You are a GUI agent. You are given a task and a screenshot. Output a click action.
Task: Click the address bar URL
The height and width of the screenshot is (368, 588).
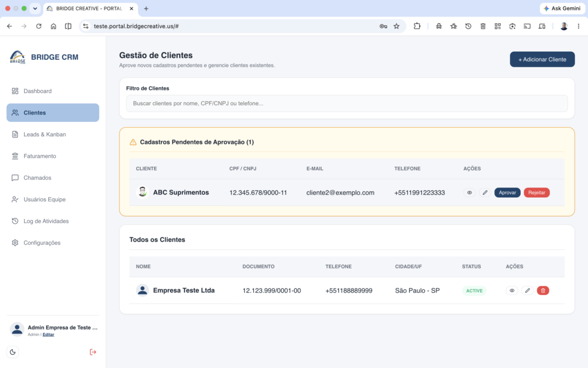pyautogui.click(x=136, y=26)
